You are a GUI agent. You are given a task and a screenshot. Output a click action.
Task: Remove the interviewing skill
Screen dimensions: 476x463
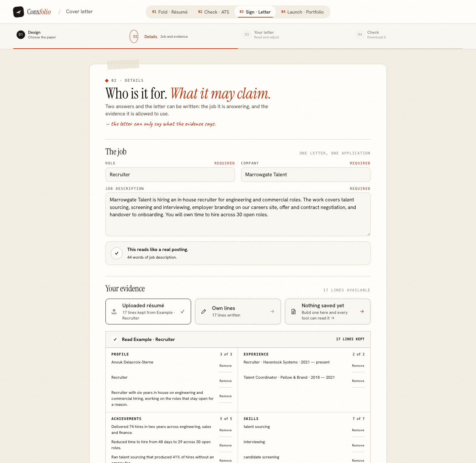(x=358, y=445)
